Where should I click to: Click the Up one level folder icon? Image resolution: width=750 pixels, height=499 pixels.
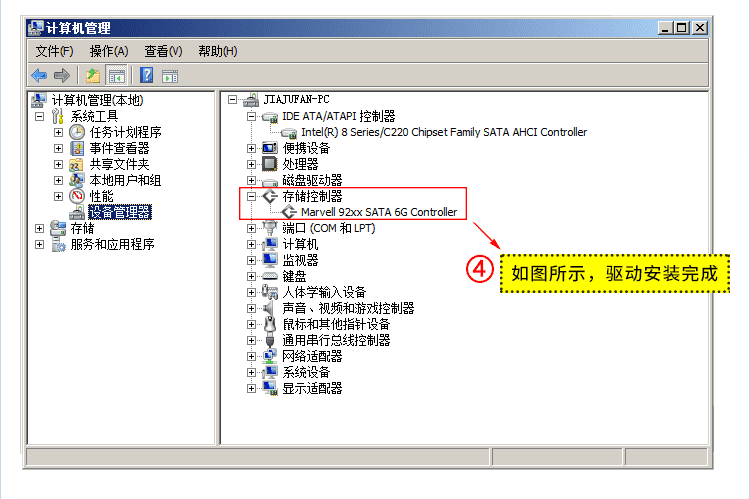click(93, 76)
